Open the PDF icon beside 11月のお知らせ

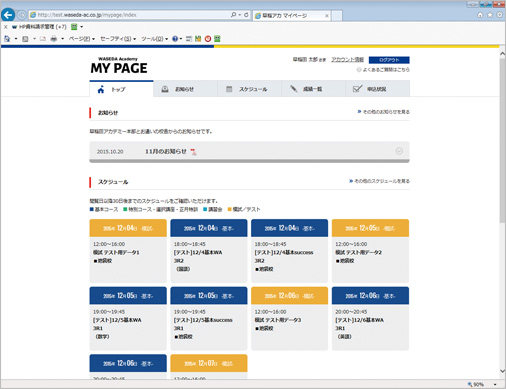193,152
